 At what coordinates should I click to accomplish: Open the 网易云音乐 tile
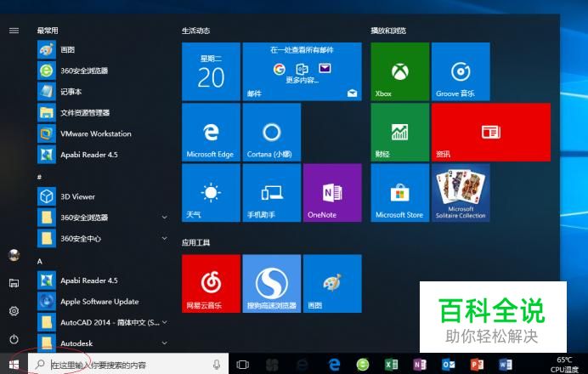(x=211, y=284)
